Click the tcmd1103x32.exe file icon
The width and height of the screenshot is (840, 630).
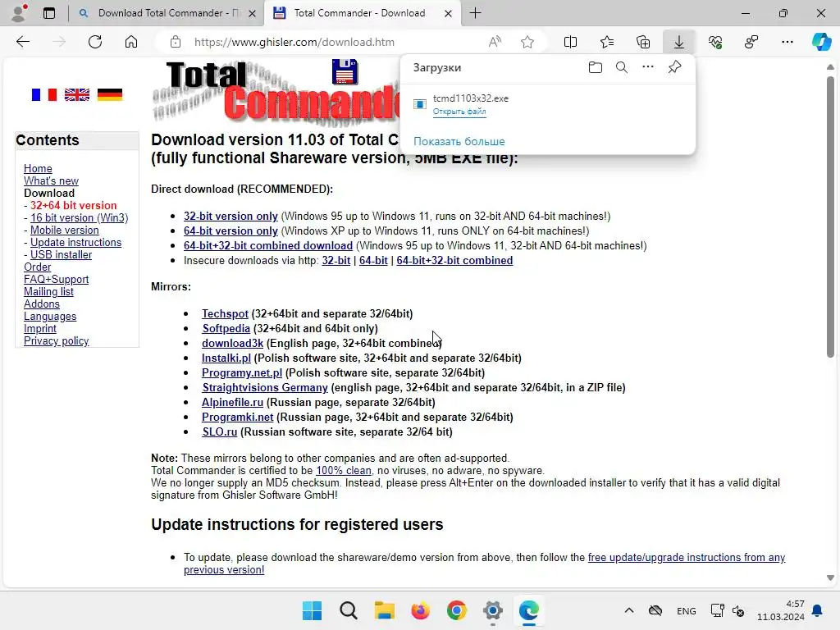pyautogui.click(x=419, y=104)
